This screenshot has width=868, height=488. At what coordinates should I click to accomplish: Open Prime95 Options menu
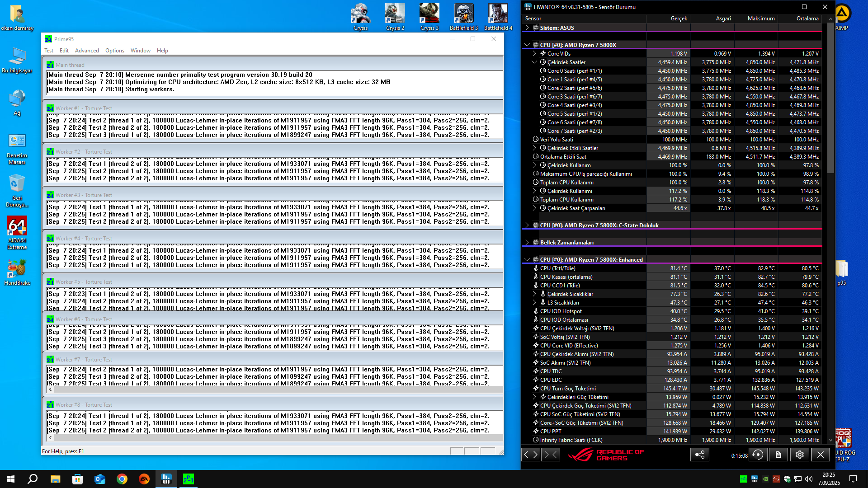tap(115, 51)
